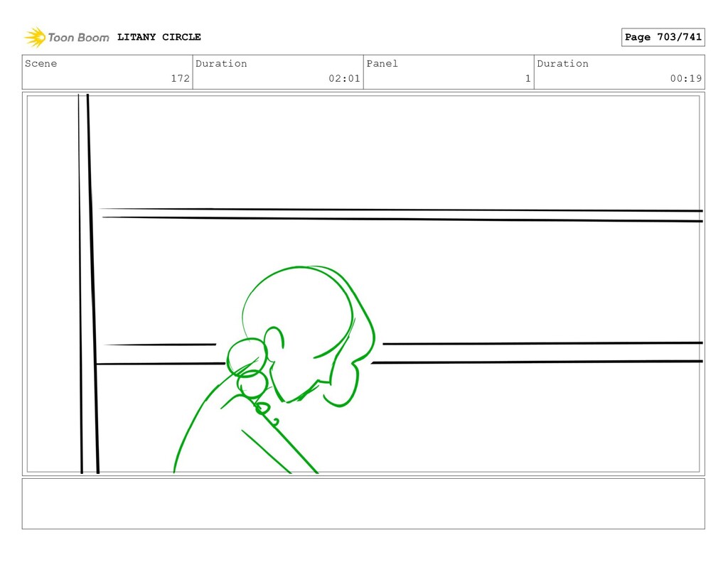Select scene number 172
The image size is (728, 562).
[180, 78]
